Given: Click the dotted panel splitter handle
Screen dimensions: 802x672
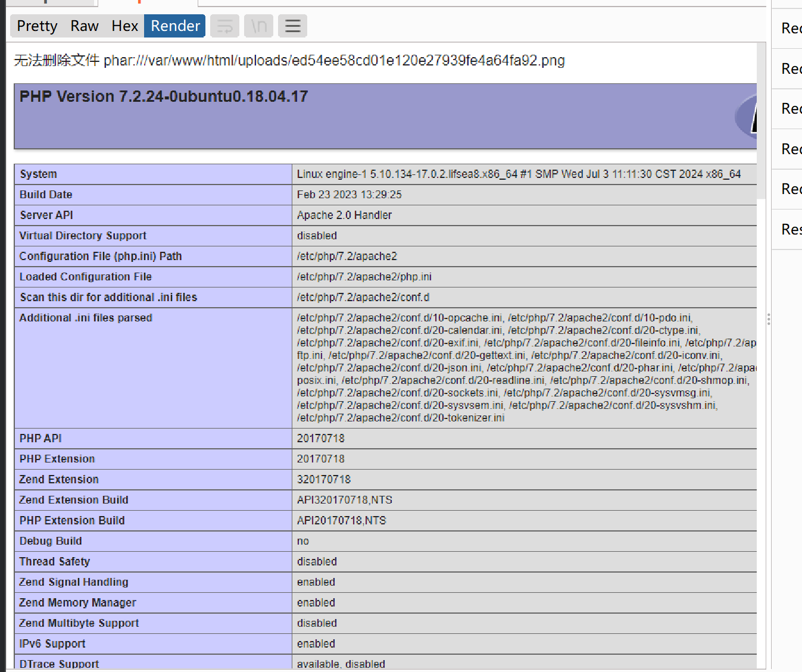Looking at the screenshot, I should pos(769,320).
